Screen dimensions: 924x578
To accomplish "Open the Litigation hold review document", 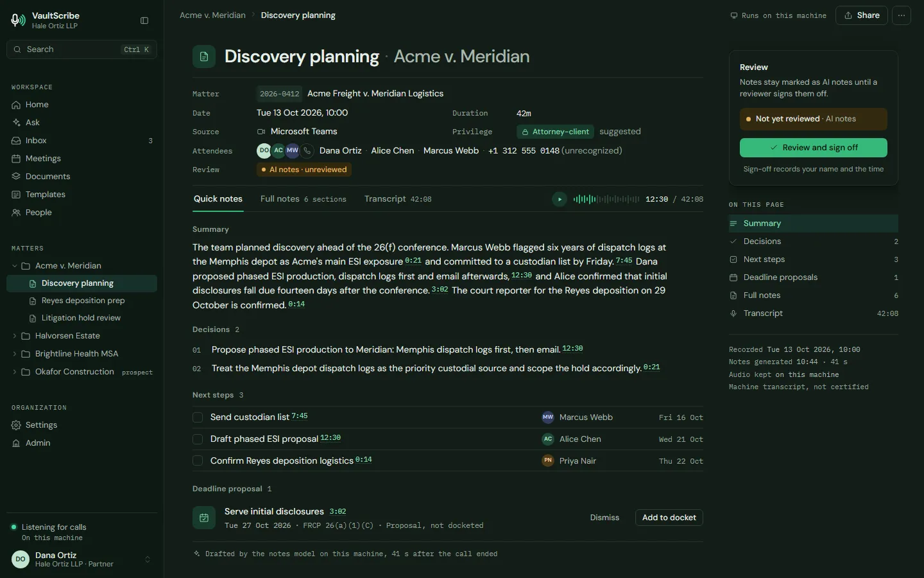I will pos(81,318).
